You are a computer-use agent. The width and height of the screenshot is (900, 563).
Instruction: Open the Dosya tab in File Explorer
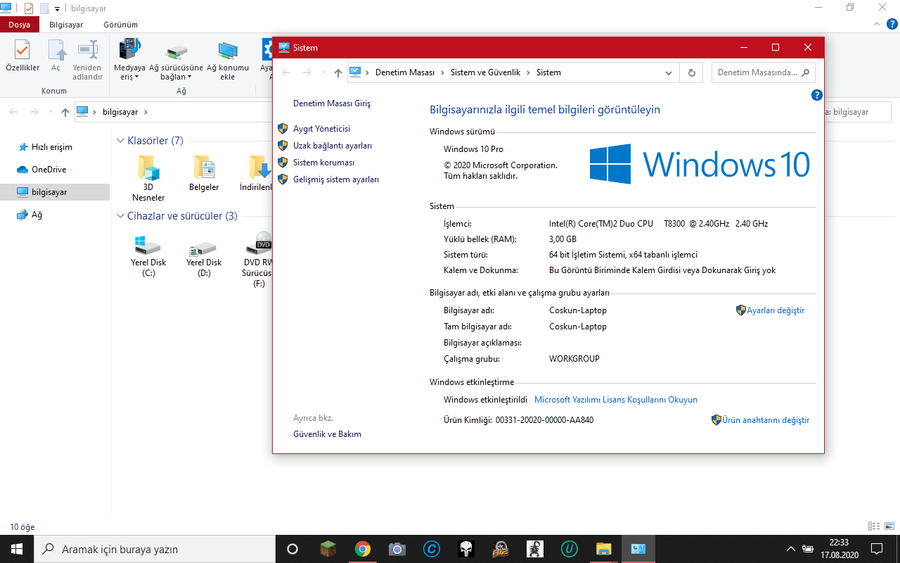tap(20, 25)
